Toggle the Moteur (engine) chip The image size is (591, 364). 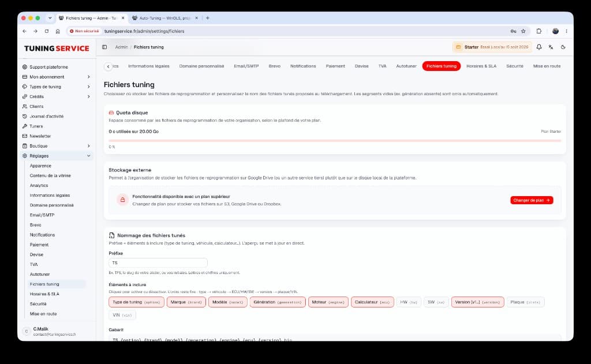click(x=328, y=302)
